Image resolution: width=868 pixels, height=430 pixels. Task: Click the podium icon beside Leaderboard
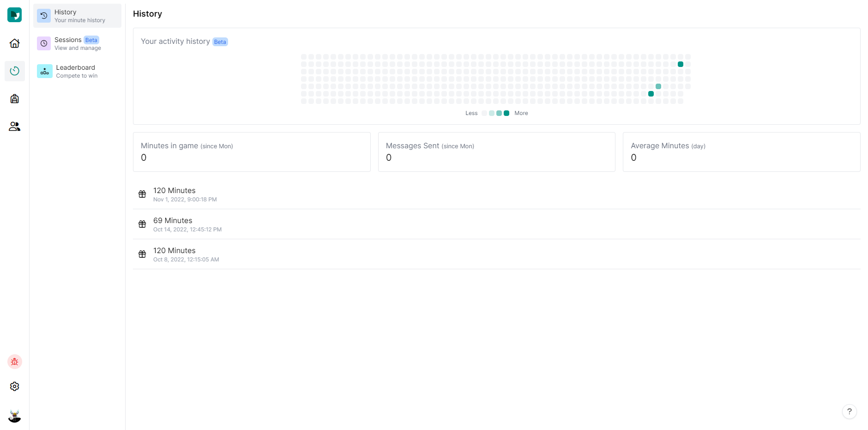[x=44, y=71]
